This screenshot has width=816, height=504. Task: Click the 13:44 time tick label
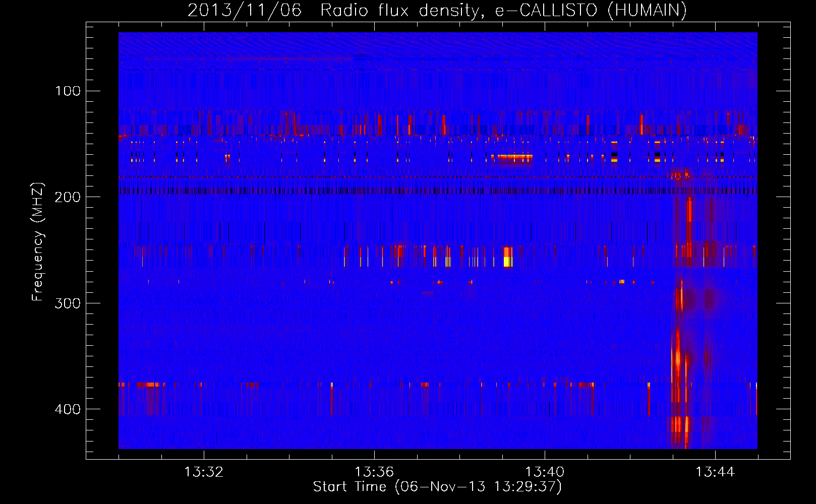715,472
